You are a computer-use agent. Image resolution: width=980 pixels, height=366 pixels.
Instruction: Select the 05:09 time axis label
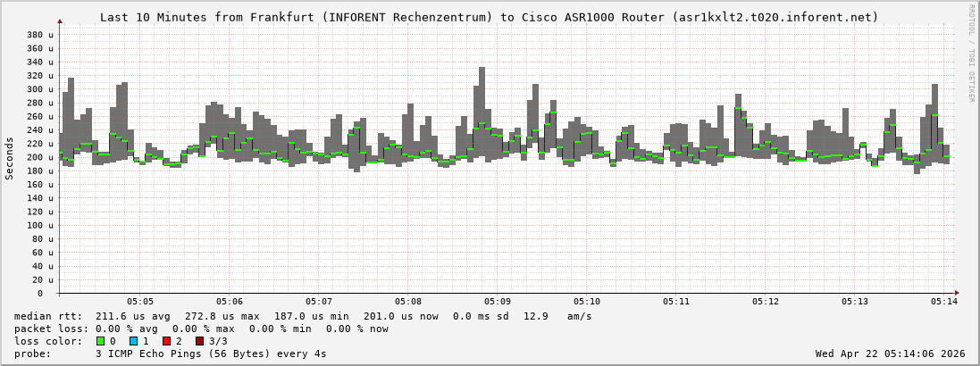[x=498, y=303]
